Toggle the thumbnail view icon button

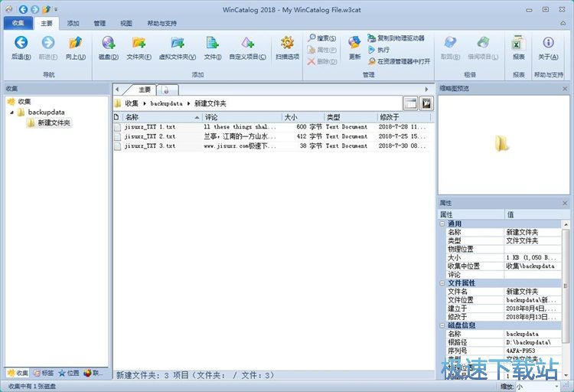click(426, 103)
